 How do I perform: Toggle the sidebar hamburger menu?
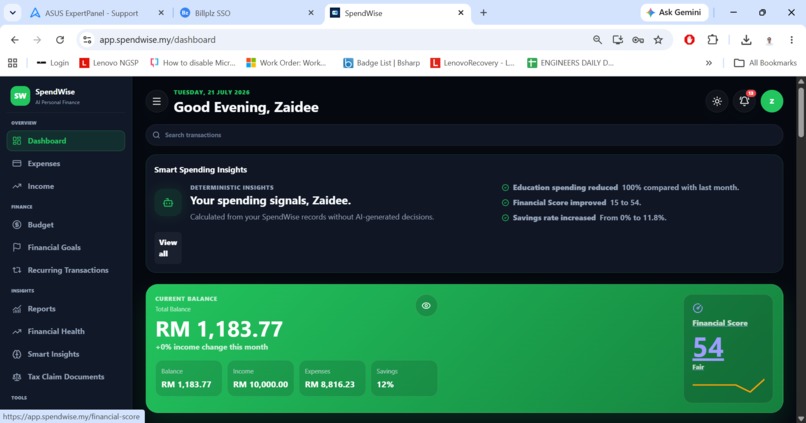point(157,101)
